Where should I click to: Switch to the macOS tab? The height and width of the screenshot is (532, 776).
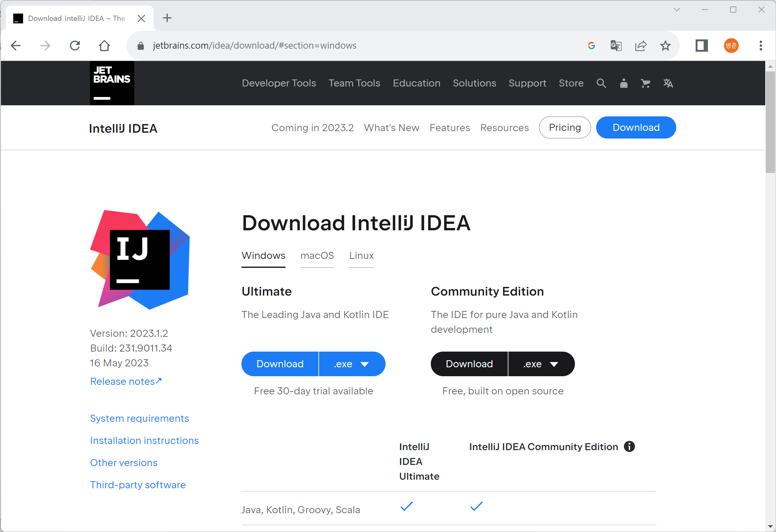tap(317, 256)
